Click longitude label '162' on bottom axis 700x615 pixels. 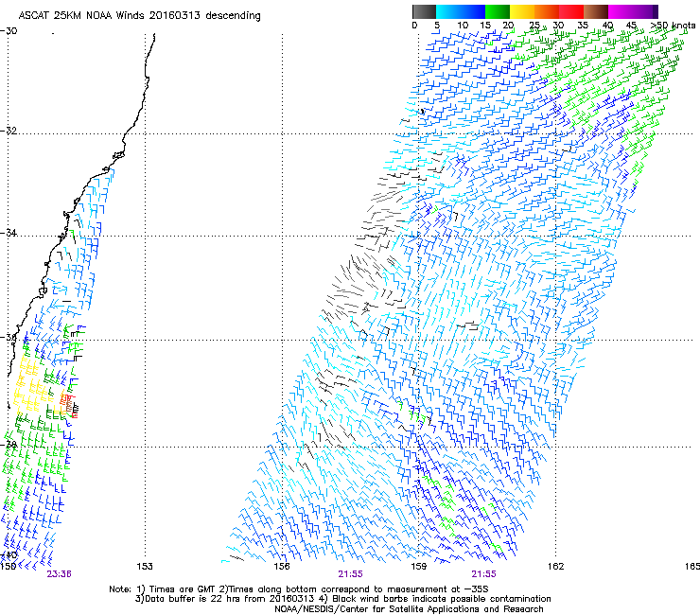(555, 567)
